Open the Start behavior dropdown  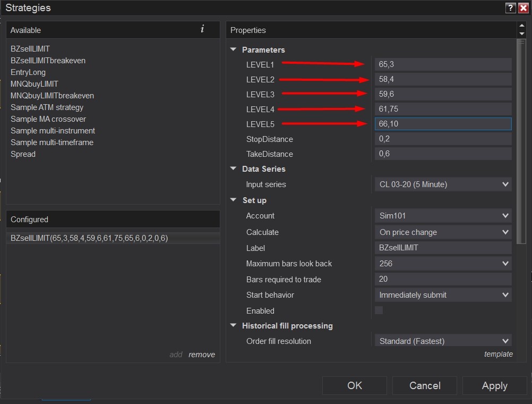443,294
